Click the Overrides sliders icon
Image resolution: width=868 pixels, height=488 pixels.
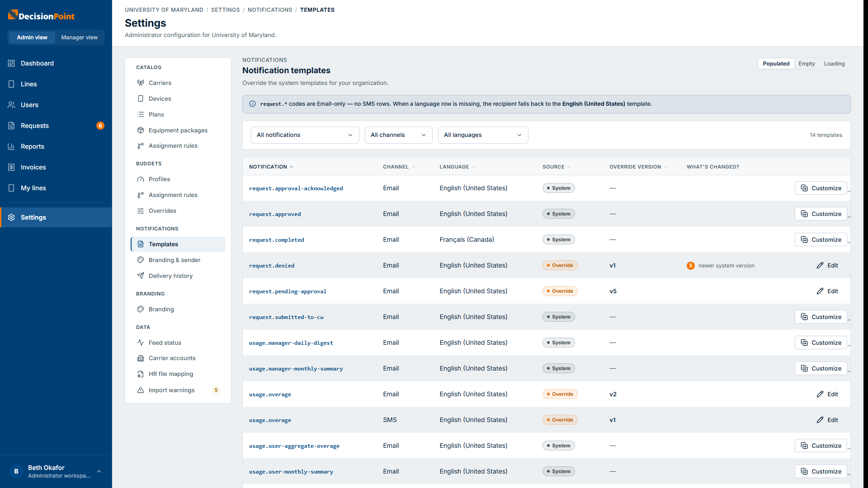pyautogui.click(x=141, y=211)
